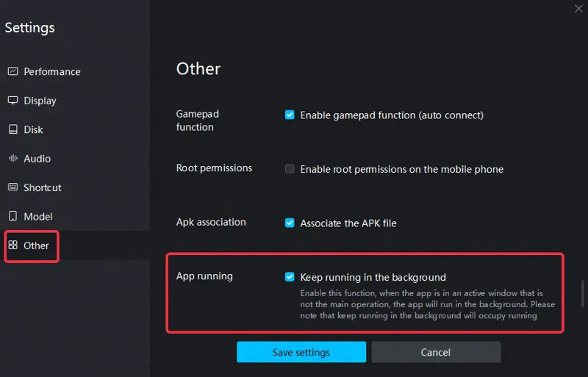Uncheck Associate the APK file
The image size is (588, 377).
click(290, 223)
